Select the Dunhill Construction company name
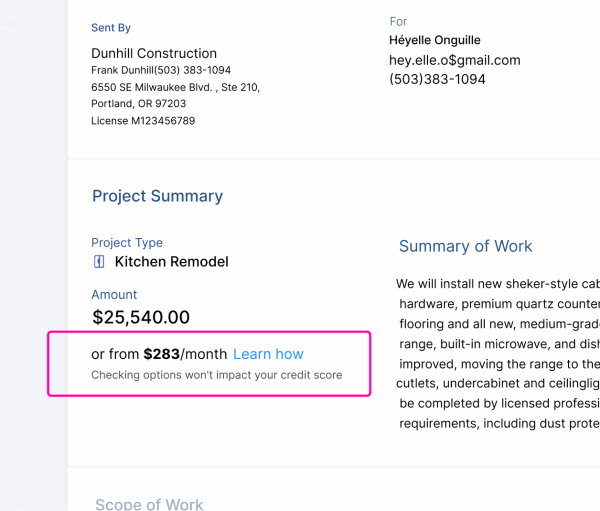 click(154, 53)
